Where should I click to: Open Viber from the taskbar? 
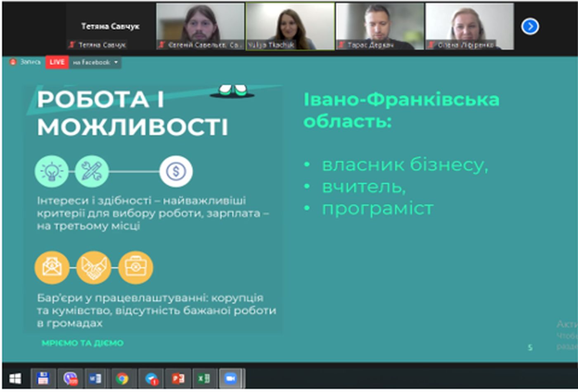[70, 378]
